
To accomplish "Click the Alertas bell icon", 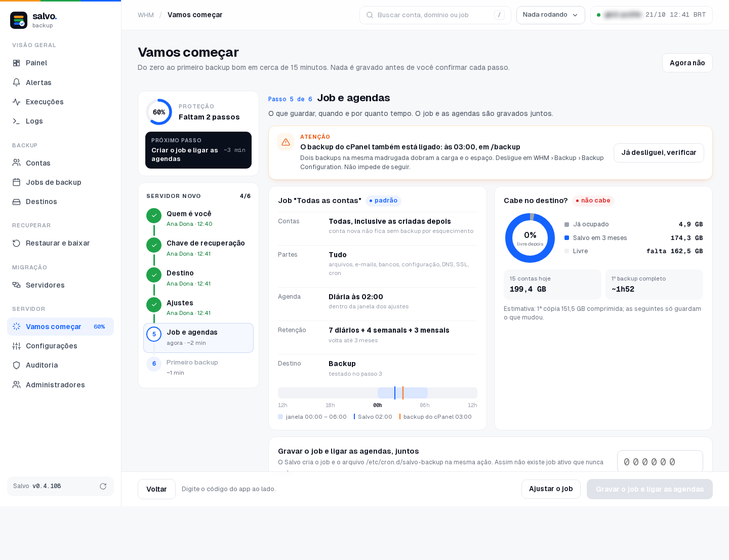I will point(16,83).
